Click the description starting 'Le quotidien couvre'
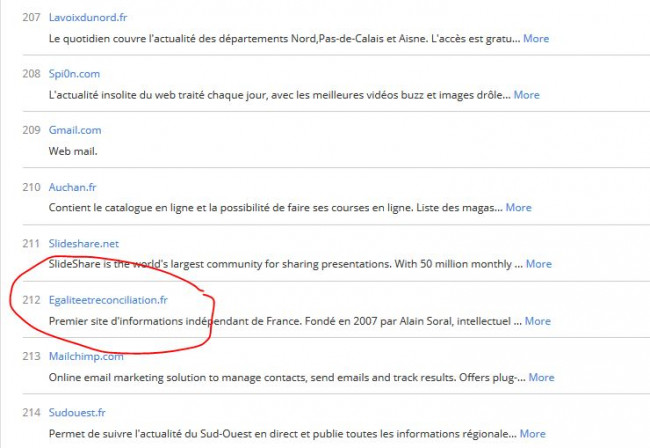Viewport: 650px width, 448px height. [x=284, y=39]
